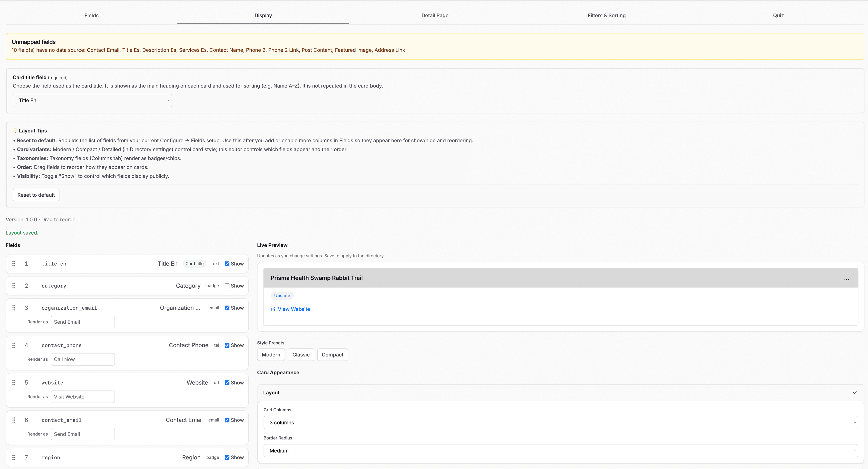Grab the website row drag handle
This screenshot has width=868, height=469.
point(14,383)
